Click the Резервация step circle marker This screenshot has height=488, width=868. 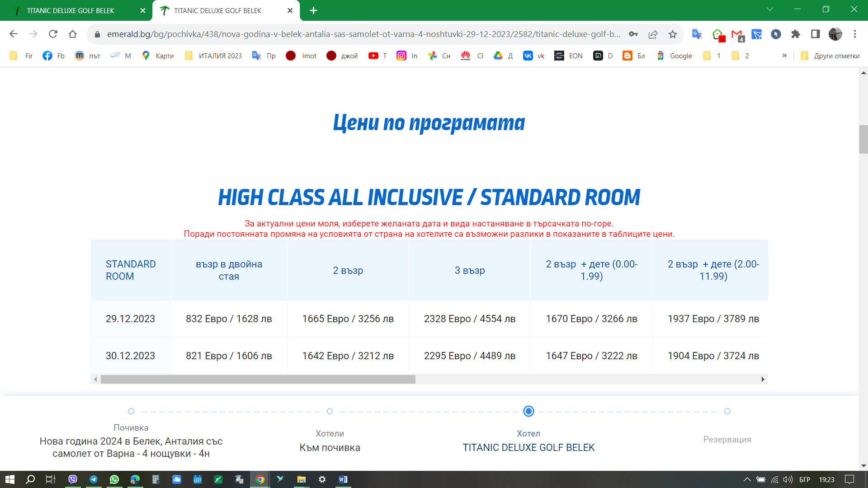tap(727, 411)
